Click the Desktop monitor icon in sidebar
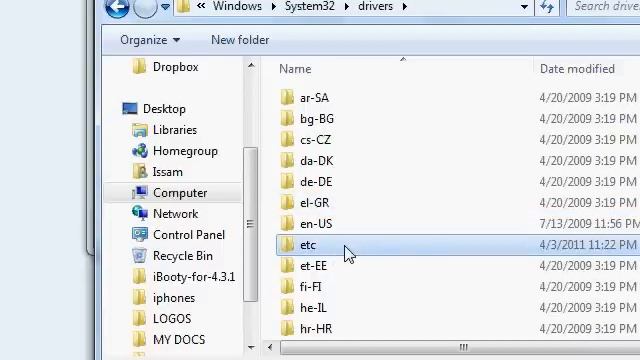Viewport: 640px width, 360px height. (x=130, y=109)
